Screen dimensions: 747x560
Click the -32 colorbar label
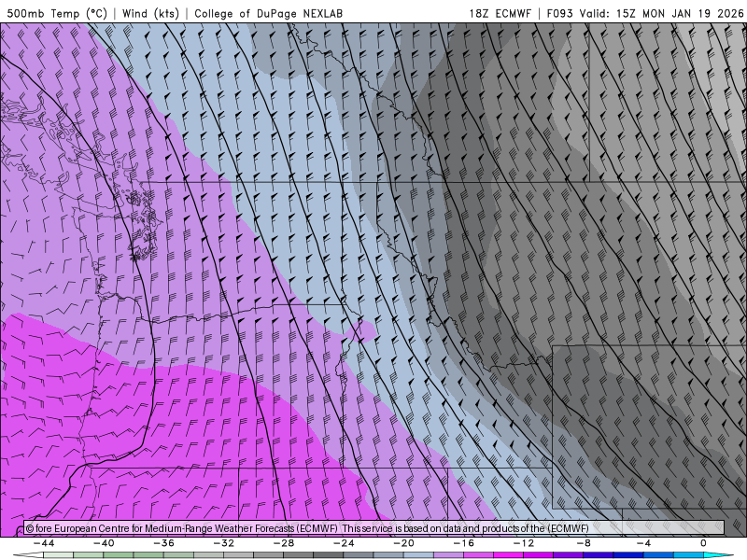(224, 543)
